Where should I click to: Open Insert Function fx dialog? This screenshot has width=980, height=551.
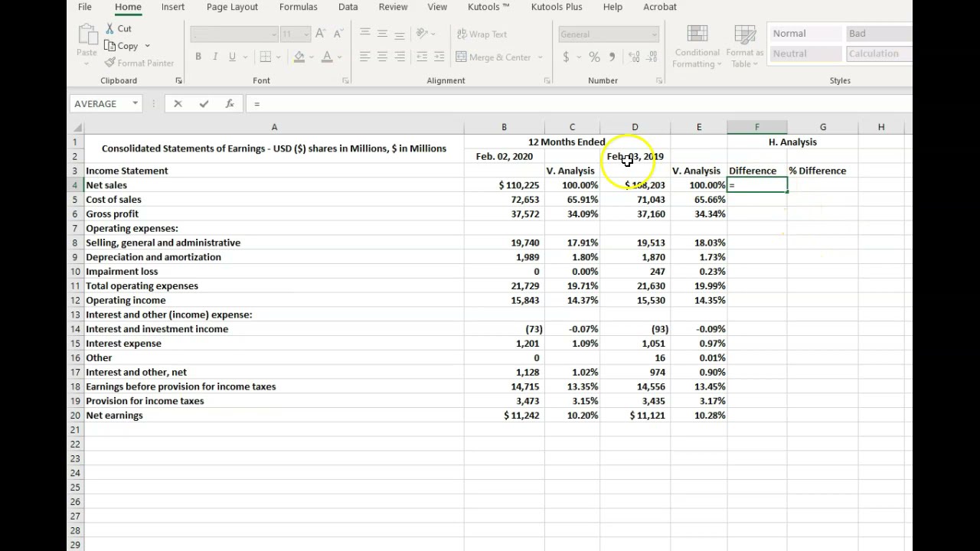point(230,103)
